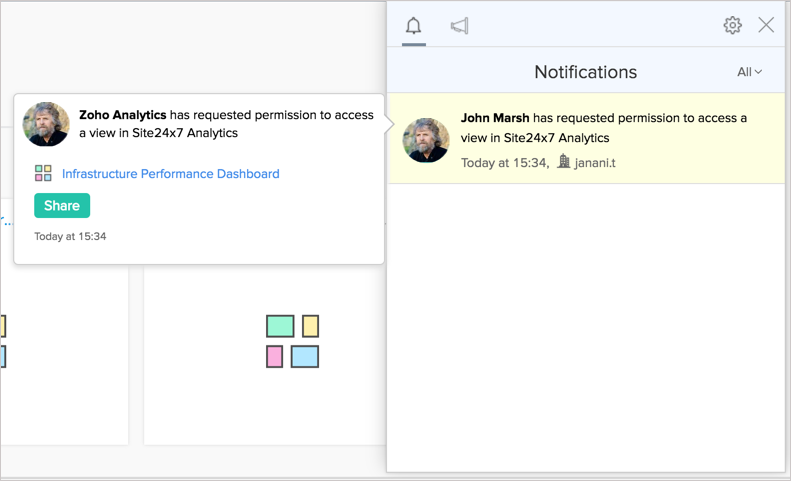
Task: Select John Marsh permission request notification
Action: click(586, 138)
